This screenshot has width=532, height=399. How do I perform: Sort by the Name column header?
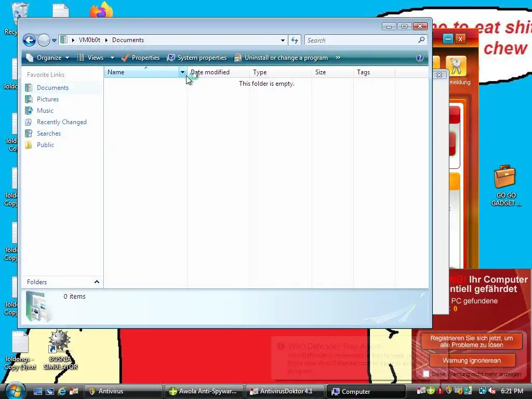click(x=141, y=72)
